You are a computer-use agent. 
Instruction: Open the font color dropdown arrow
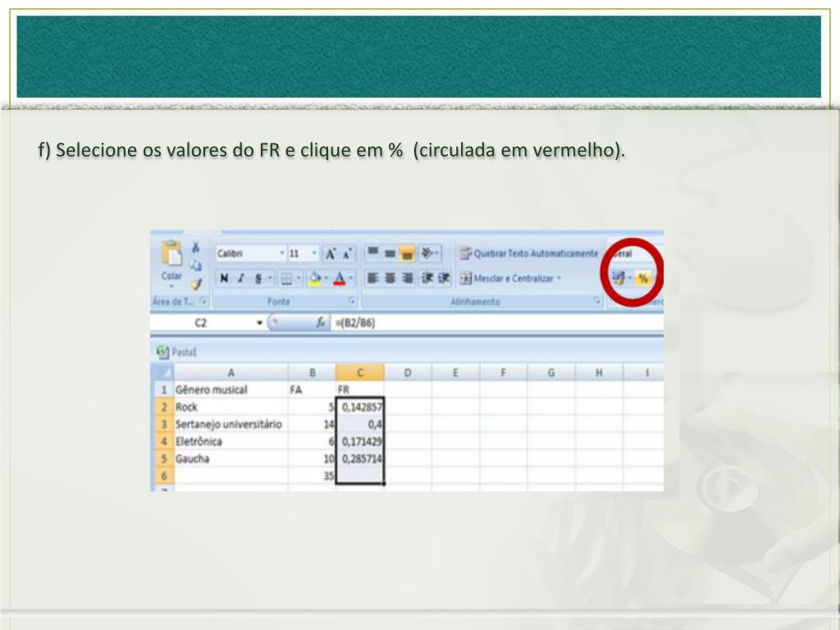[x=351, y=279]
